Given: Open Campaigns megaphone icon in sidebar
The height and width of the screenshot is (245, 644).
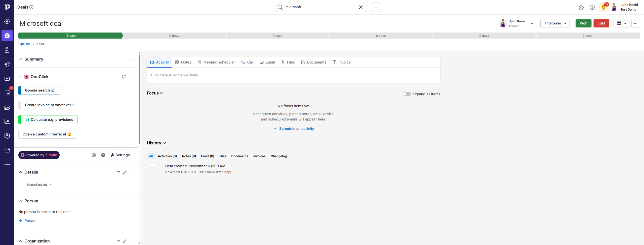Looking at the screenshot, I should (7, 64).
